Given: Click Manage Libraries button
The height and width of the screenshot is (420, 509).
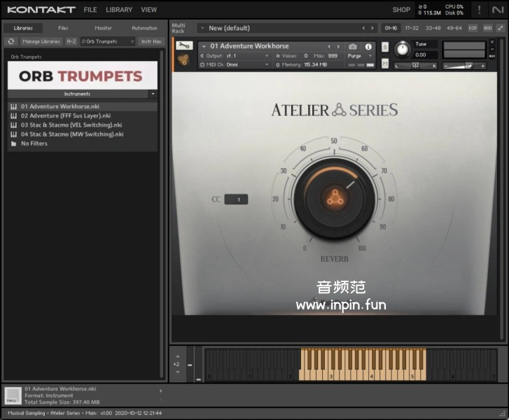Looking at the screenshot, I should coord(41,41).
